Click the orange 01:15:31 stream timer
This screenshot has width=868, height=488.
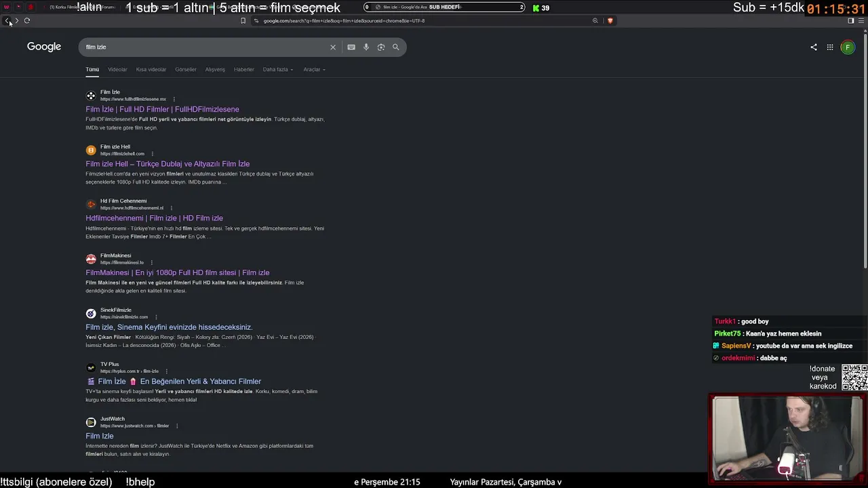pyautogui.click(x=836, y=9)
